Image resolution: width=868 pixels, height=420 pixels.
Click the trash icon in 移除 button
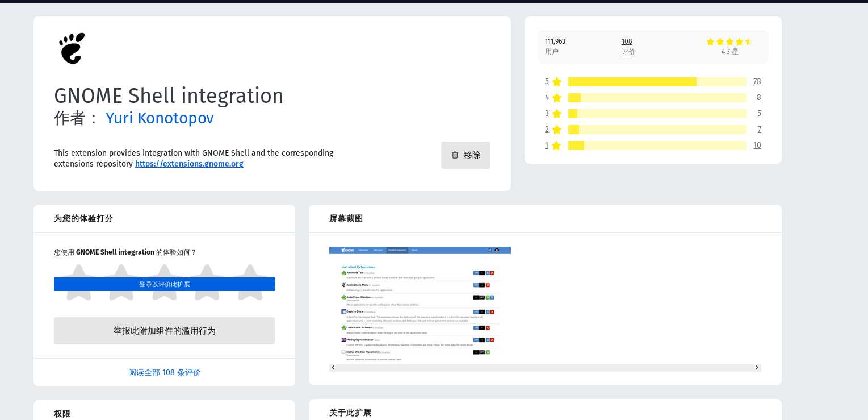[x=455, y=155]
